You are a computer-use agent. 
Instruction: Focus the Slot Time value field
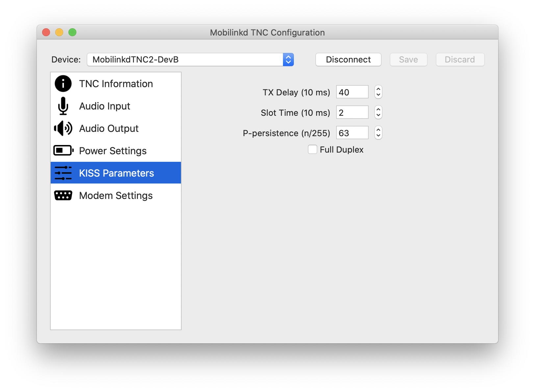pyautogui.click(x=352, y=112)
